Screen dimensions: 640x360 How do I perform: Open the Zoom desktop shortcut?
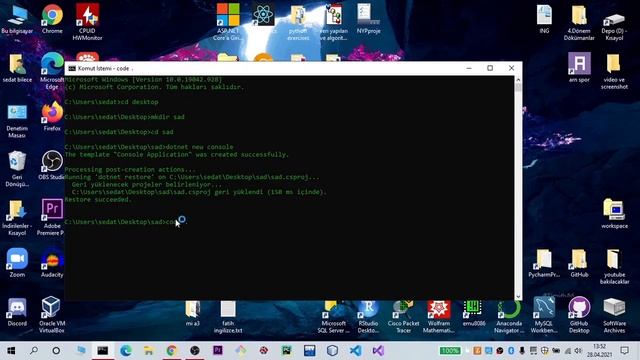[x=17, y=263]
